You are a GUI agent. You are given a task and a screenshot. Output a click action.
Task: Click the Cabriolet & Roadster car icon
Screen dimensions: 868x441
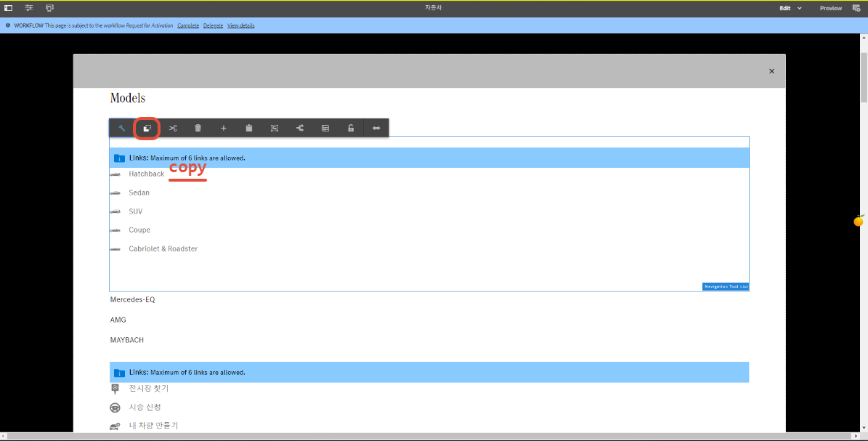[115, 248]
